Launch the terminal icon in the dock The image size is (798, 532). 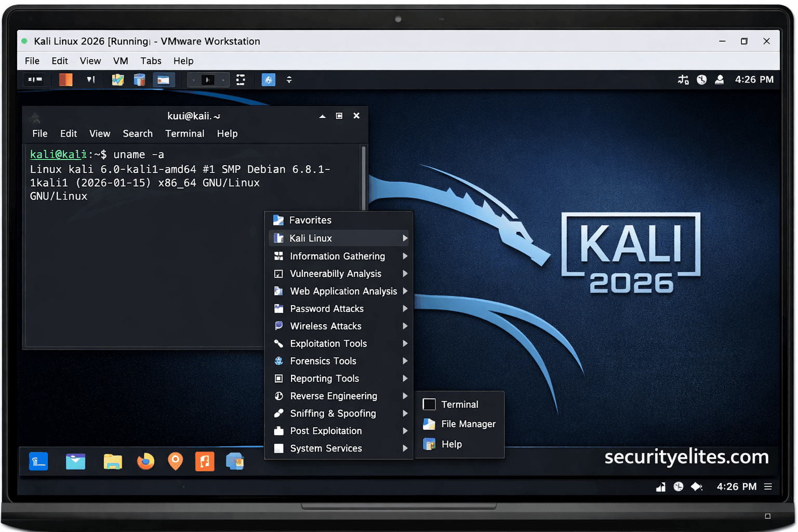tap(38, 461)
